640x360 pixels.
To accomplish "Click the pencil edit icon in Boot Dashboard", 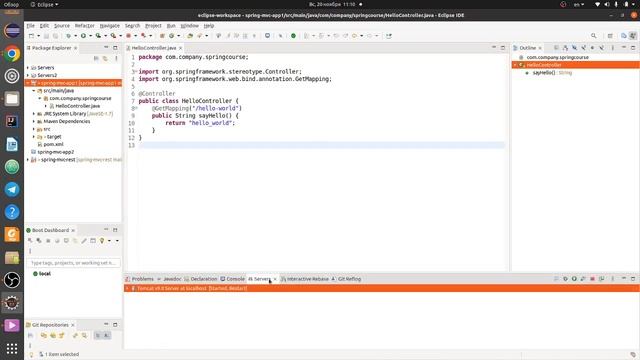I will point(84,241).
